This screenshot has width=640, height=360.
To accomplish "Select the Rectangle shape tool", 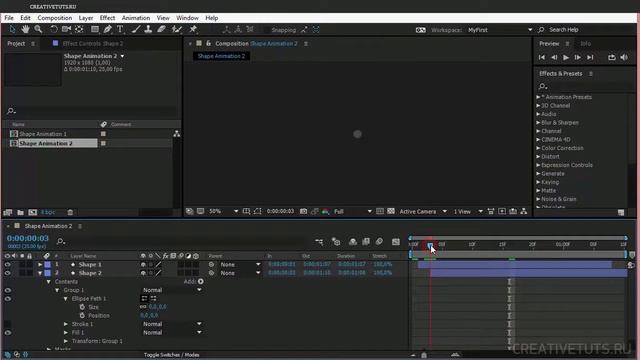I will [x=95, y=29].
